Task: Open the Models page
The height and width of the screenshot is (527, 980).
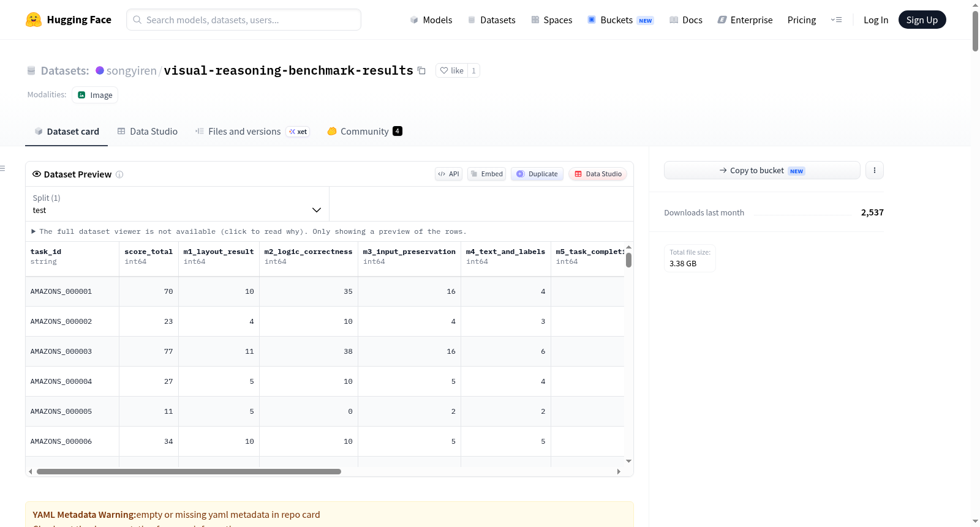Action: [x=431, y=20]
